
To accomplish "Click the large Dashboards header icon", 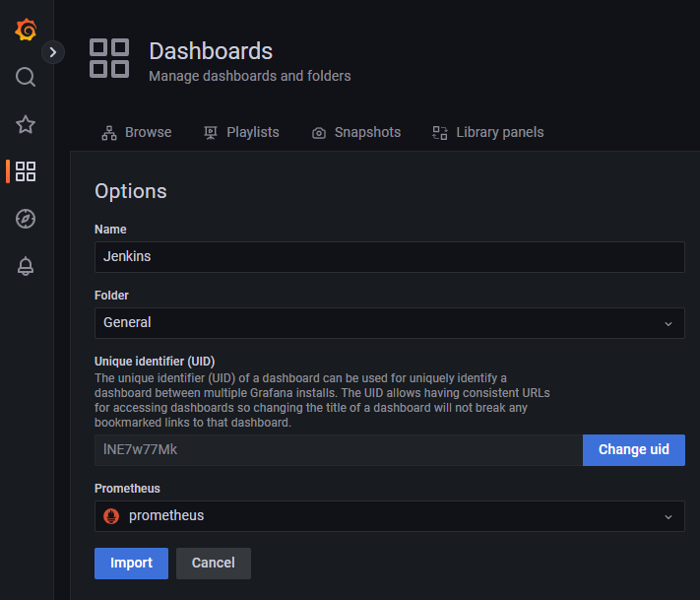I will coord(109,58).
